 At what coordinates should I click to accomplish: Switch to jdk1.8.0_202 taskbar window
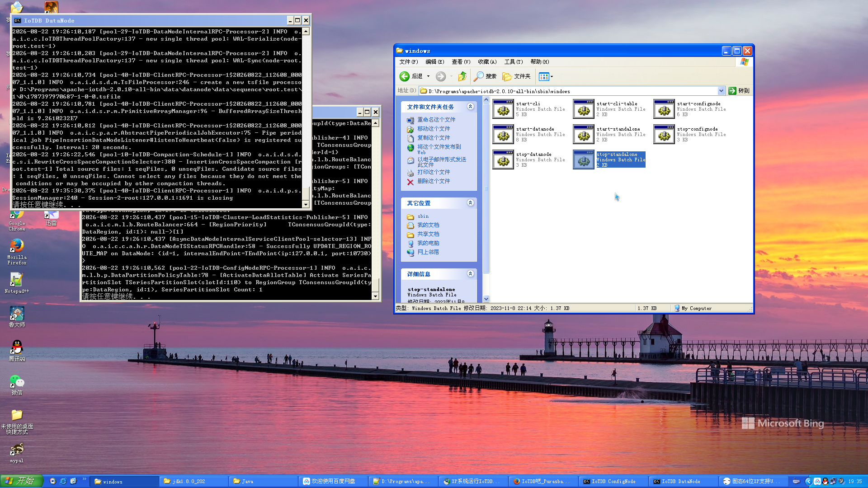194,481
